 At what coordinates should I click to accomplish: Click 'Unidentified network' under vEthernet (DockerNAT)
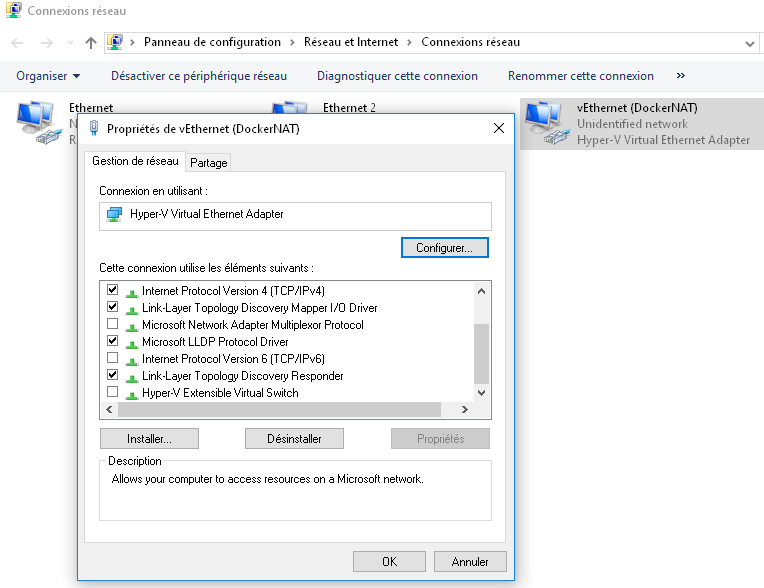click(x=632, y=124)
